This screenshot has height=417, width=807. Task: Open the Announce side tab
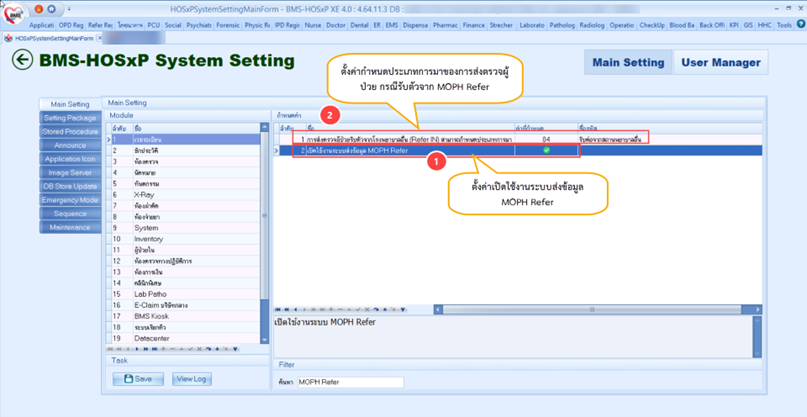tap(70, 145)
